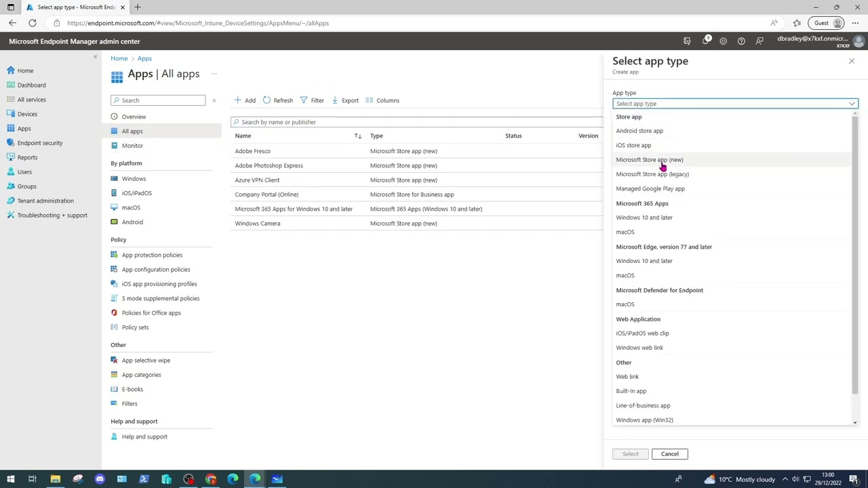
Task: Collapse the App type dropdown
Action: point(852,104)
